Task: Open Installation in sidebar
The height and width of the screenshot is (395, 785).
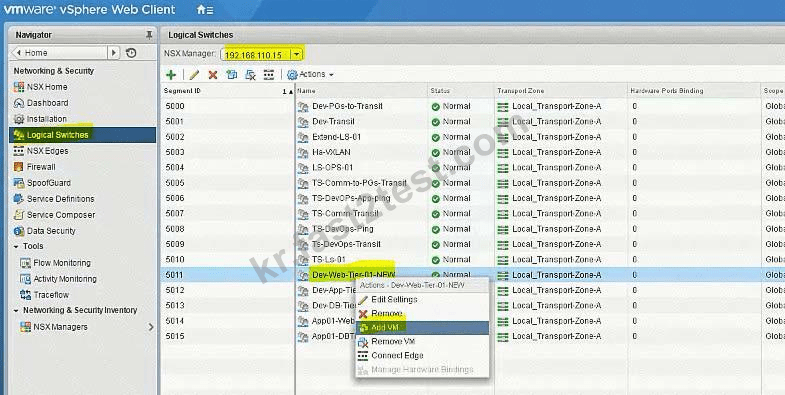Action: point(47,119)
